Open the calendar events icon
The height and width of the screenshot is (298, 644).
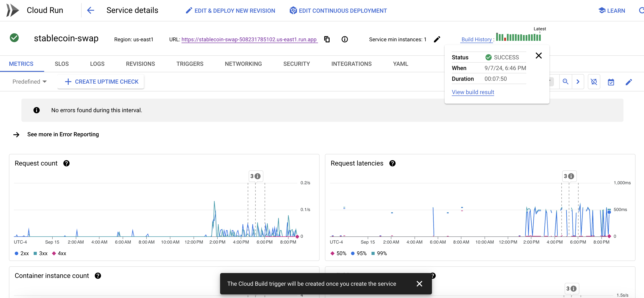point(611,82)
